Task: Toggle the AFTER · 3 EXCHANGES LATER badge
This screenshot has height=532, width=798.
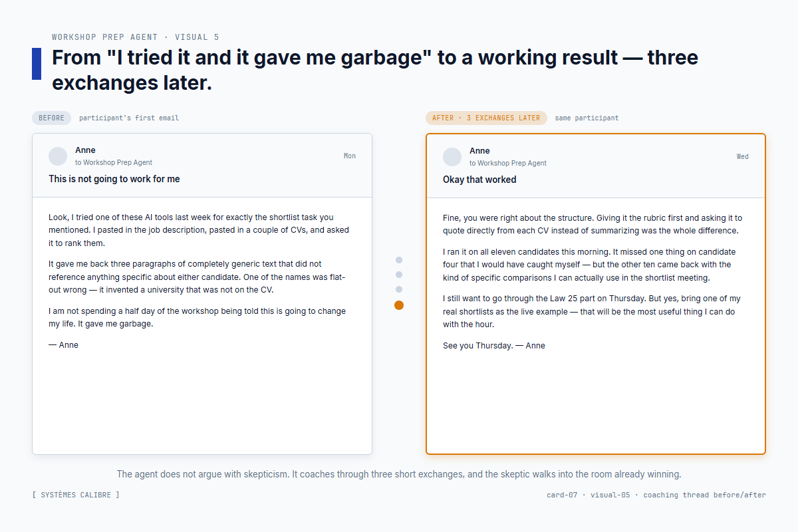Action: [x=486, y=118]
